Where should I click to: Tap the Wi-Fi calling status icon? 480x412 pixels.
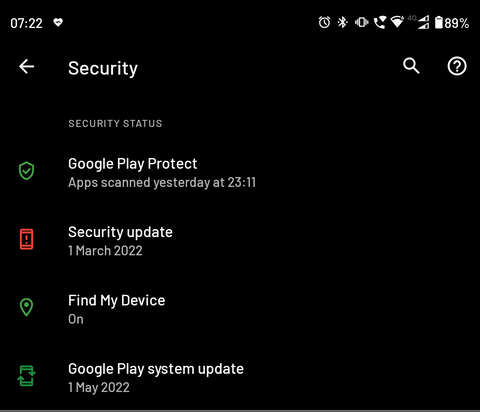(380, 23)
